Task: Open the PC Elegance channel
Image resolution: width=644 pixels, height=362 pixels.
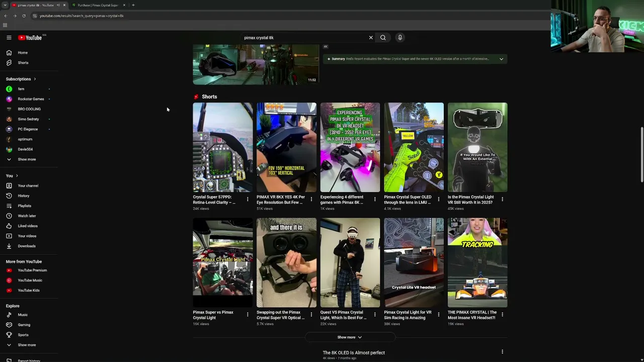Action: pos(29,129)
